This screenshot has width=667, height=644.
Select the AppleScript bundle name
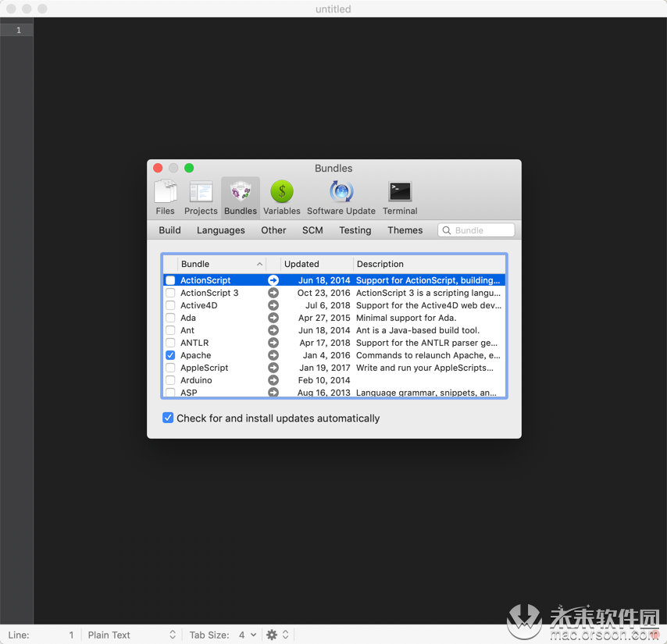click(x=204, y=368)
